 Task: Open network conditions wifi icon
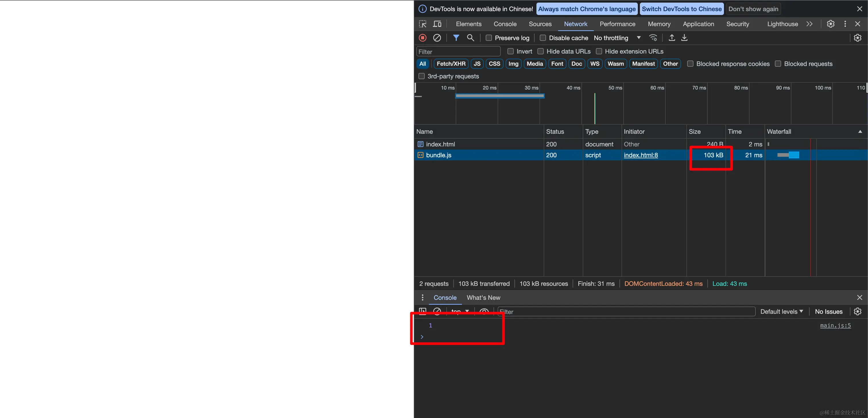coord(653,38)
